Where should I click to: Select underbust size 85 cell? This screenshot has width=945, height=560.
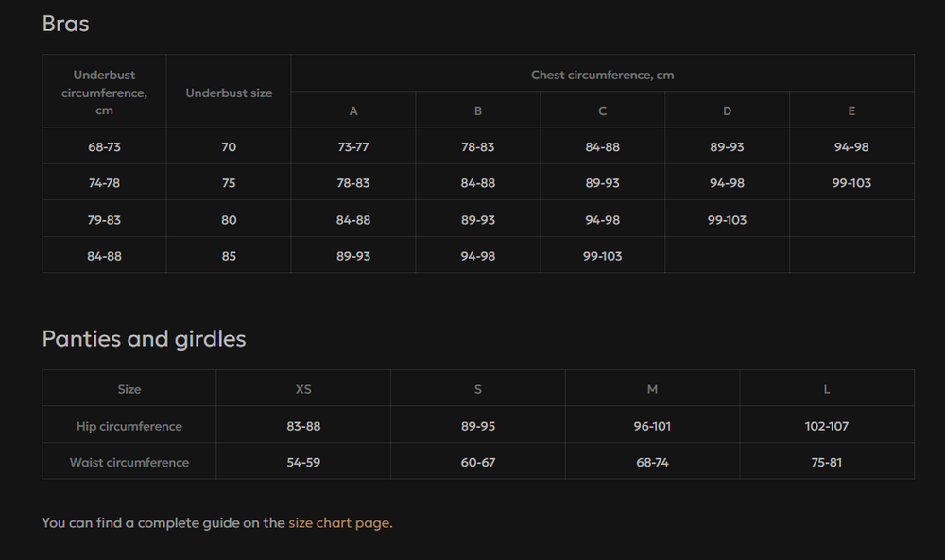[x=229, y=256]
